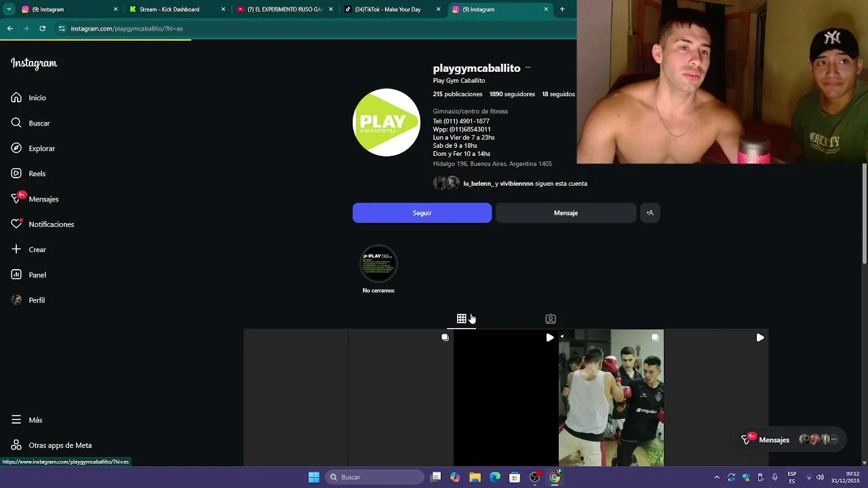Select the tagged photos tab icon
The height and width of the screenshot is (488, 868).
[551, 319]
